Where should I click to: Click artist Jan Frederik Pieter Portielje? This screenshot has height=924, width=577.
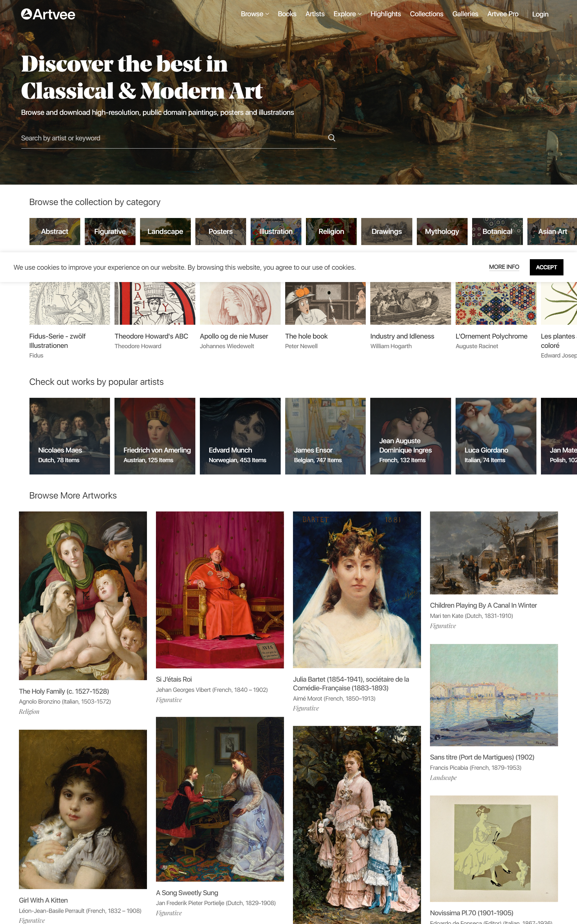215,903
